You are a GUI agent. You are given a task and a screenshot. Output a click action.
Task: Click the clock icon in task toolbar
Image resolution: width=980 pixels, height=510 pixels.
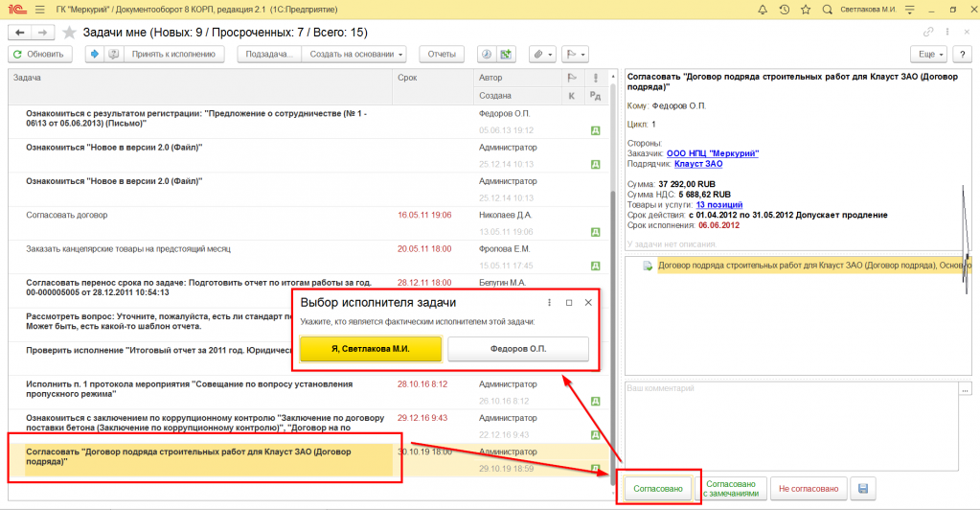487,54
